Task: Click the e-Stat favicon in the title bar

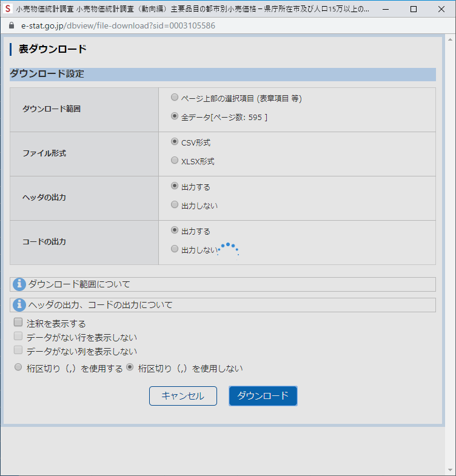Action: [8, 9]
